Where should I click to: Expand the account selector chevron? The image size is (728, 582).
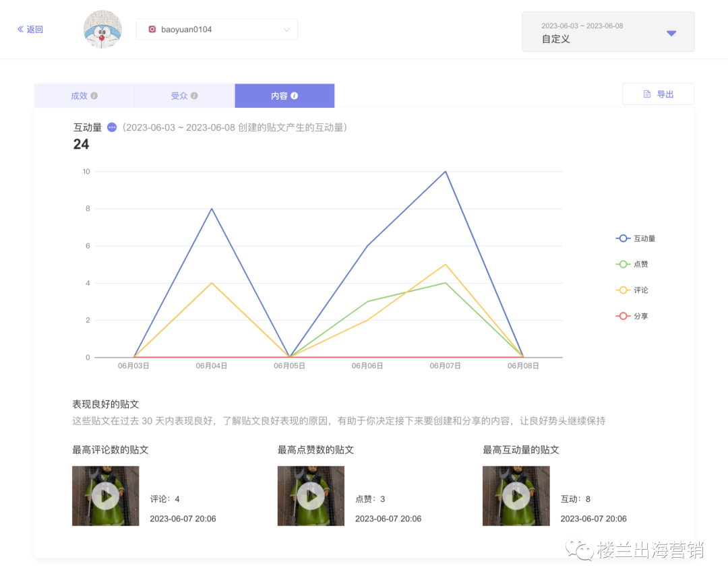286,30
